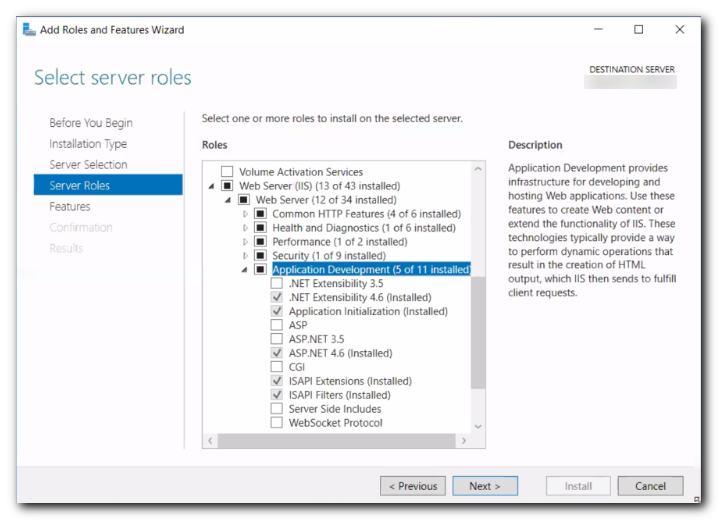Image resolution: width=718 pixels, height=520 pixels.
Task: Expand the Performance node
Action: (245, 242)
